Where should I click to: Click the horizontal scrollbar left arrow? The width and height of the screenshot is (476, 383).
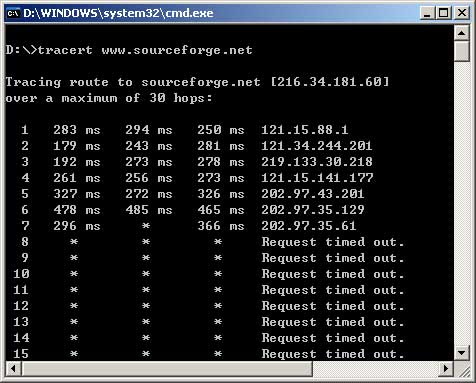coord(13,369)
